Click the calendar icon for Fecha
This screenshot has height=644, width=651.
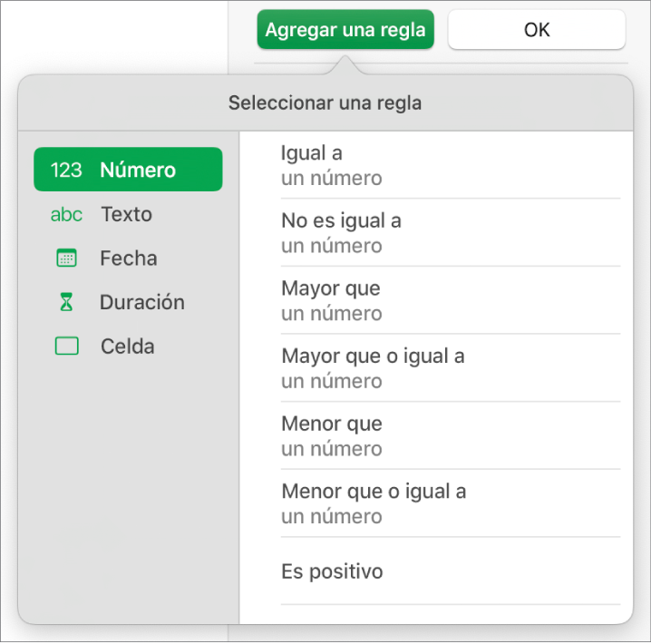point(66,259)
